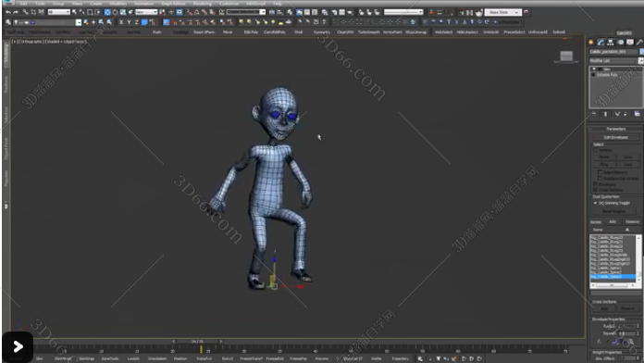The height and width of the screenshot is (363, 644).
Task: Enable Backface Cull Vertices checkbox
Action: pyautogui.click(x=601, y=179)
